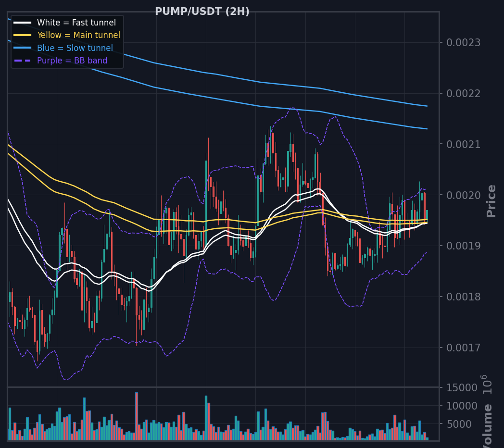
Task: Select the yellow Main tunnel legend line
Action: tap(23, 35)
